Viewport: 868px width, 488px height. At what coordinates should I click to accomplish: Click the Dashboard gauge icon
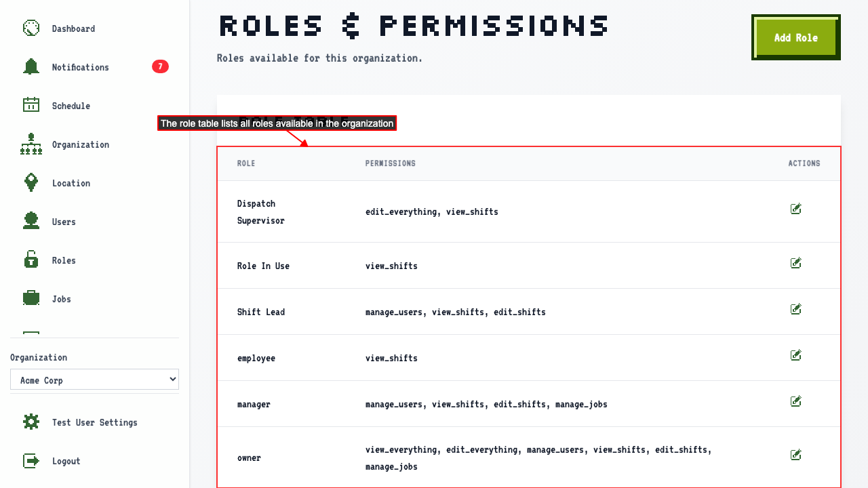tap(31, 28)
